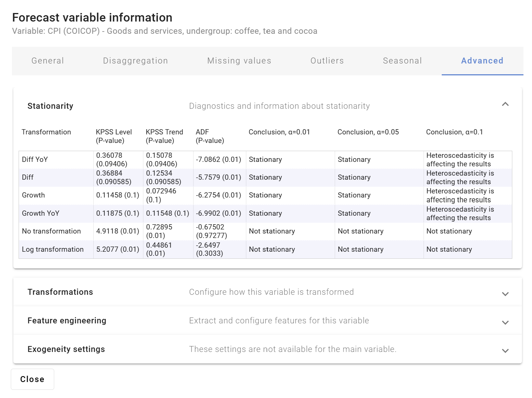Collapse the Stationarity panel chevron
532x398 pixels.
(505, 104)
